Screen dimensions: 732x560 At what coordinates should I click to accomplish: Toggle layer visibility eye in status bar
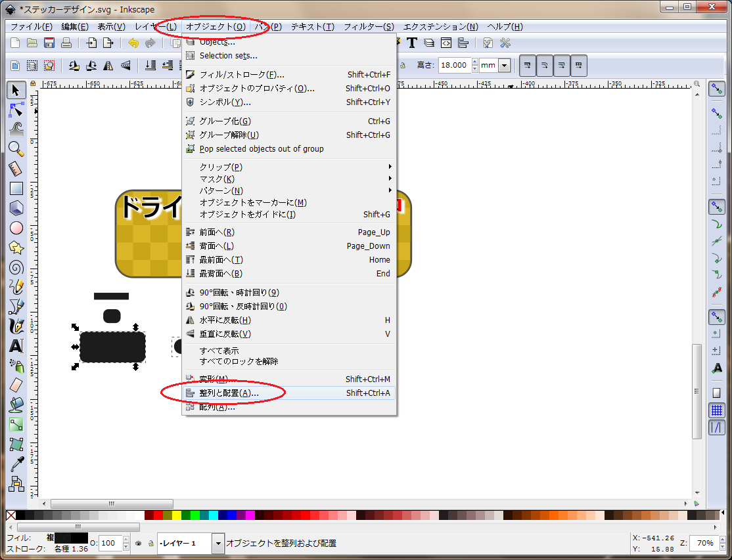(x=139, y=543)
